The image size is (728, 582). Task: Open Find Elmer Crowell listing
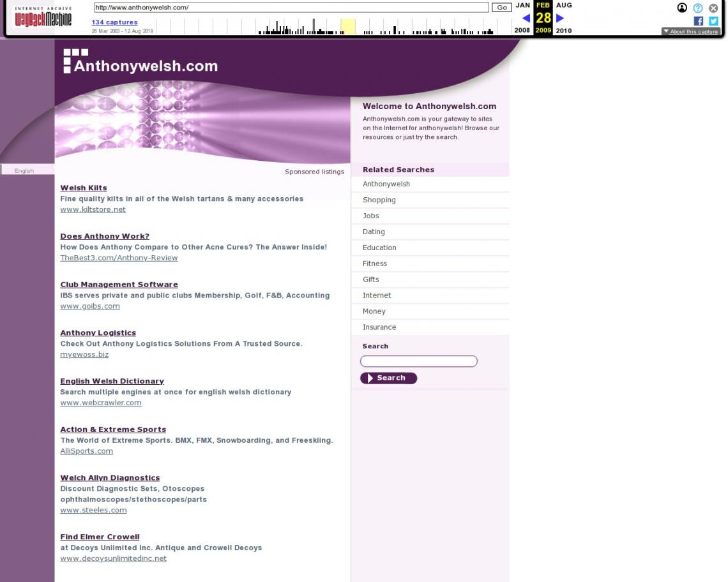point(100,536)
